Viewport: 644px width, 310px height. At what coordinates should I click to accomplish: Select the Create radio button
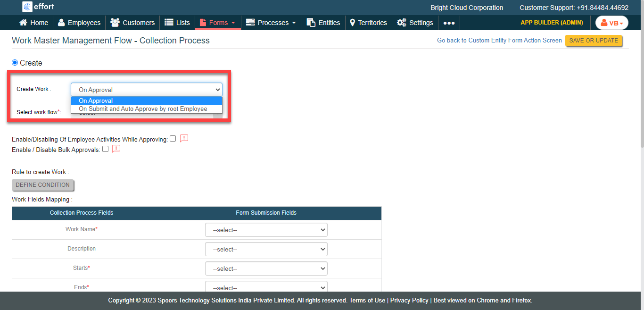tap(15, 63)
